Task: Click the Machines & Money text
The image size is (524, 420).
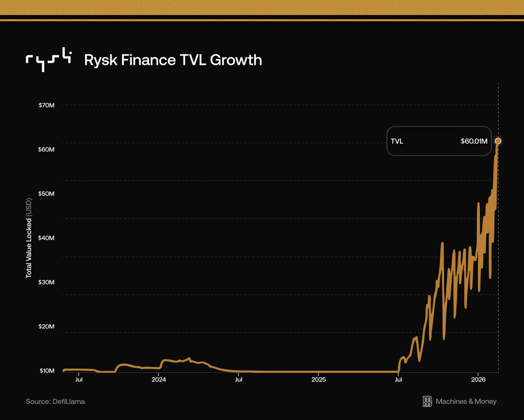Action: coord(467,401)
